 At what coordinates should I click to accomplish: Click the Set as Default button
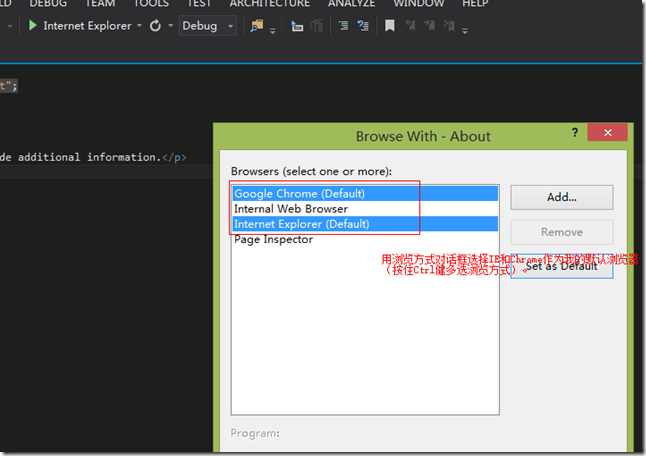pyautogui.click(x=561, y=266)
